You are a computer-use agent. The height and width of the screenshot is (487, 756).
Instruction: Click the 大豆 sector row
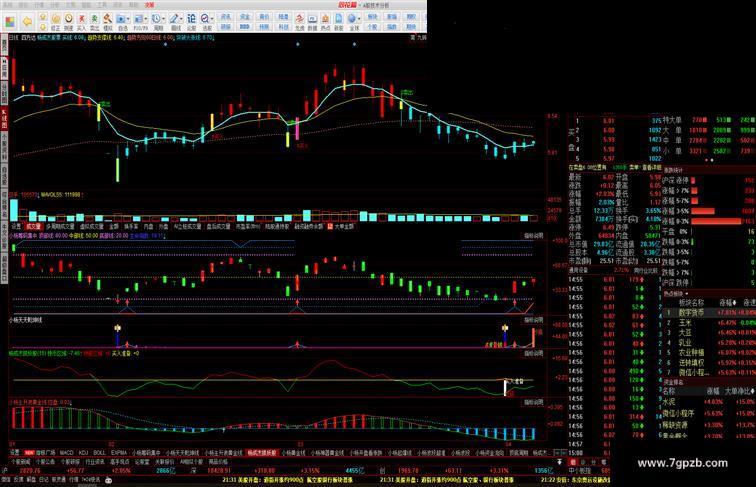pos(709,332)
